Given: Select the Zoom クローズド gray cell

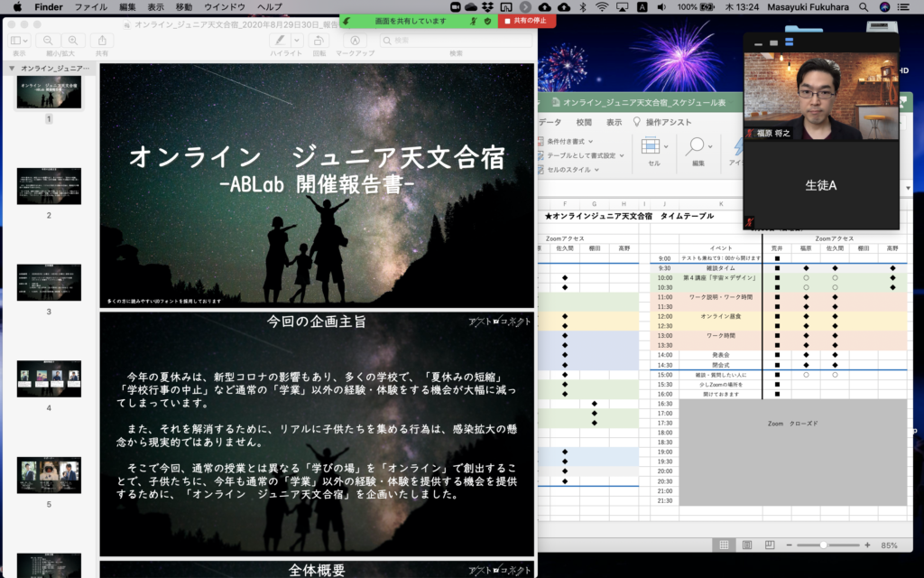Looking at the screenshot, I should pos(792,452).
